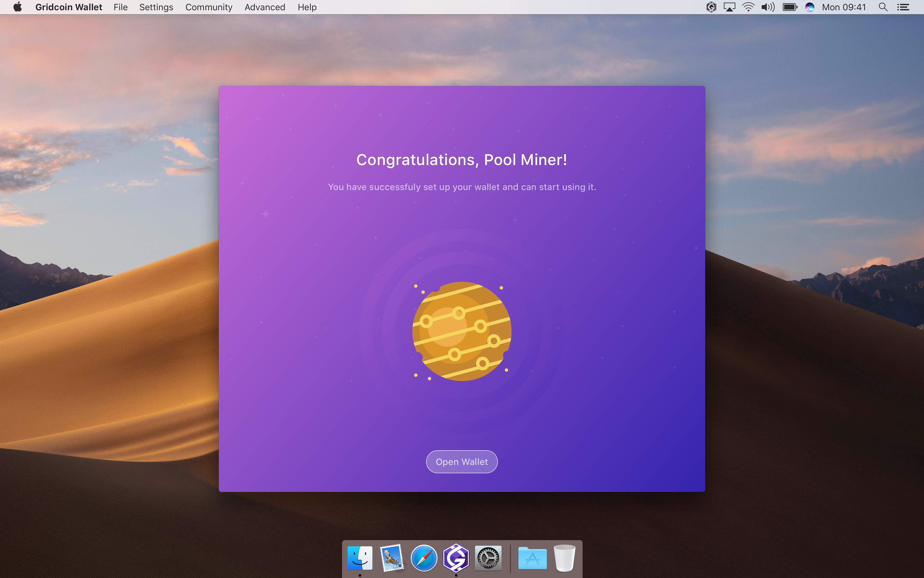Open the AirPlay display menu icon
Screen dimensions: 924x578
point(729,7)
